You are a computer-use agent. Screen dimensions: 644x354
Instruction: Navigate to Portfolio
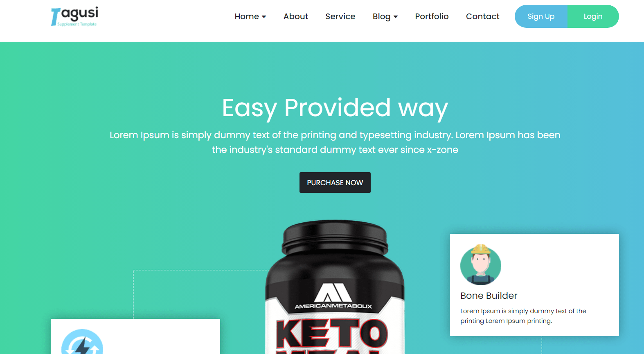tap(432, 16)
